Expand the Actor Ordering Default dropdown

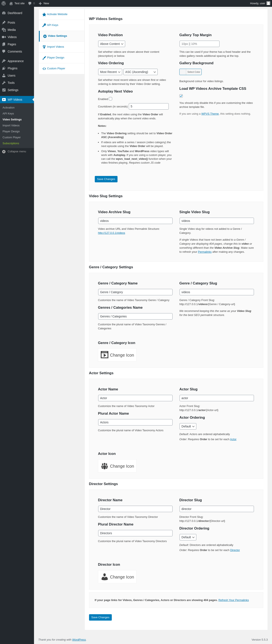tap(188, 426)
